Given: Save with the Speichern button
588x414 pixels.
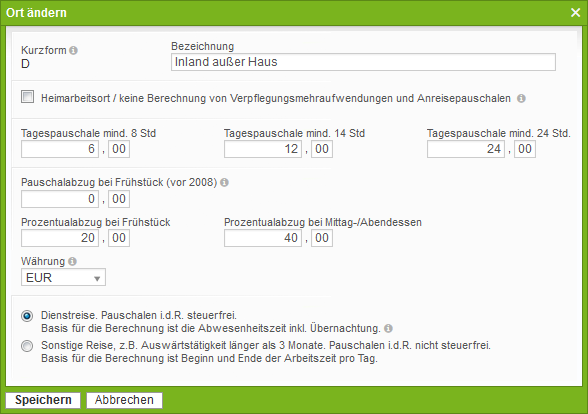Looking at the screenshot, I should [x=43, y=400].
